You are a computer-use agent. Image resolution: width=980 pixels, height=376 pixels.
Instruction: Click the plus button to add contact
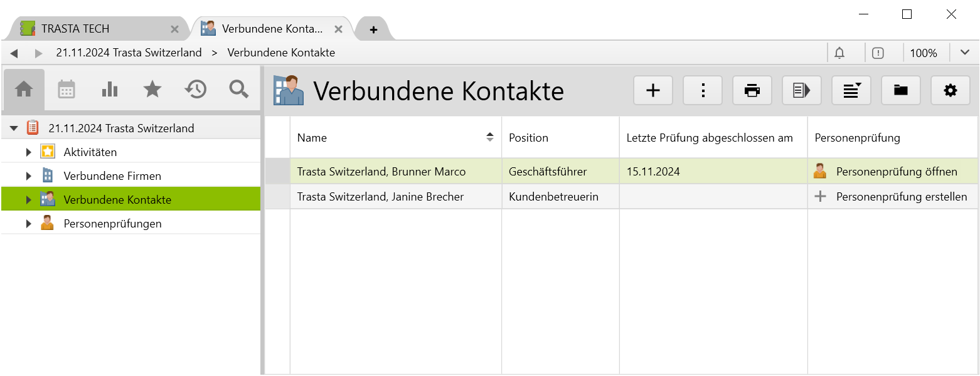(653, 90)
